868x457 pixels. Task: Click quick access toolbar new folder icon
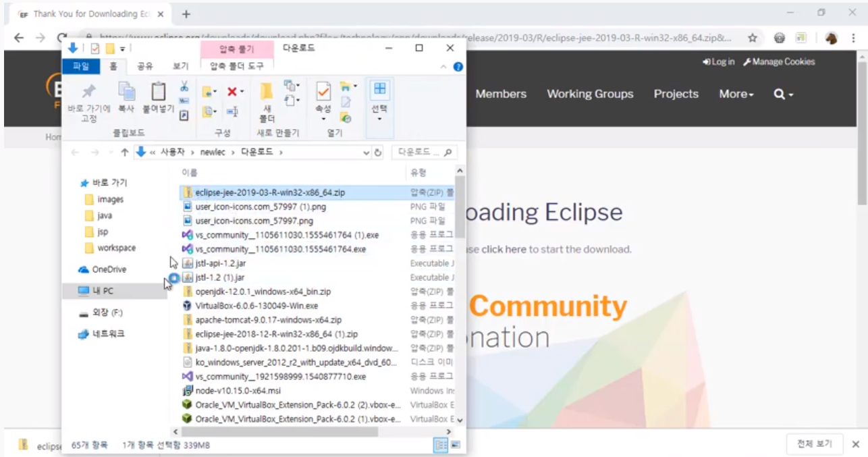(x=109, y=49)
